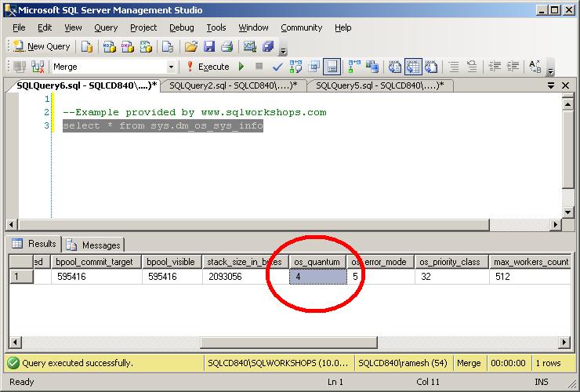Open SQL editor toolbar overflow options
The width and height of the screenshot is (580, 392).
point(550,71)
